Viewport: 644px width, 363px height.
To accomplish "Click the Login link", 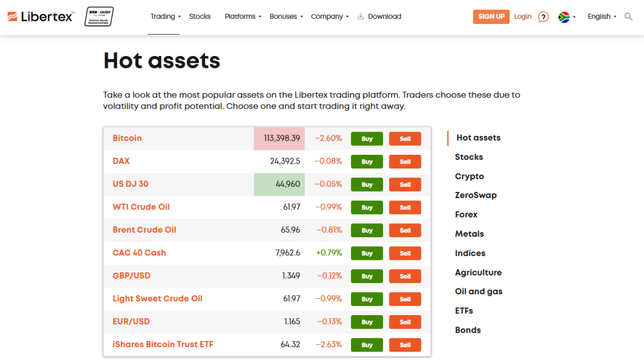I will (523, 16).
